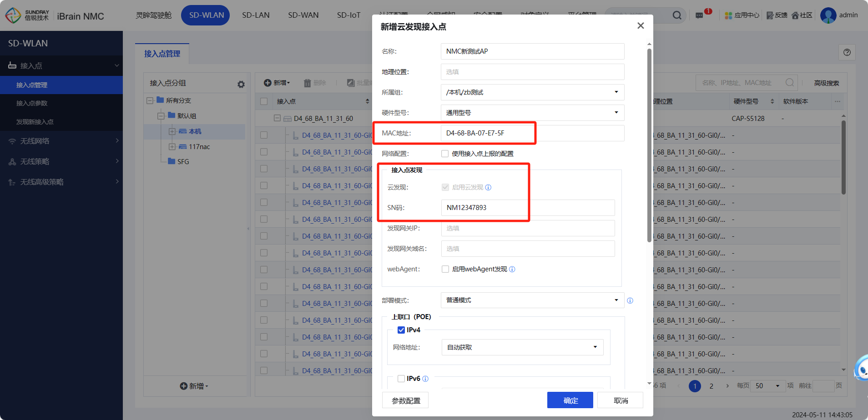
Task: Toggle 使用接入点上报的配置 checkbox
Action: point(445,154)
